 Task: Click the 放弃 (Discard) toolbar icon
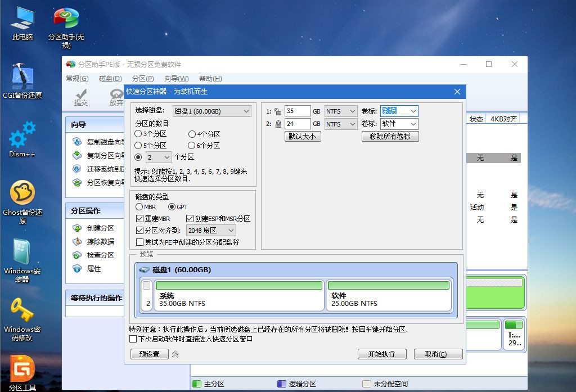(116, 100)
